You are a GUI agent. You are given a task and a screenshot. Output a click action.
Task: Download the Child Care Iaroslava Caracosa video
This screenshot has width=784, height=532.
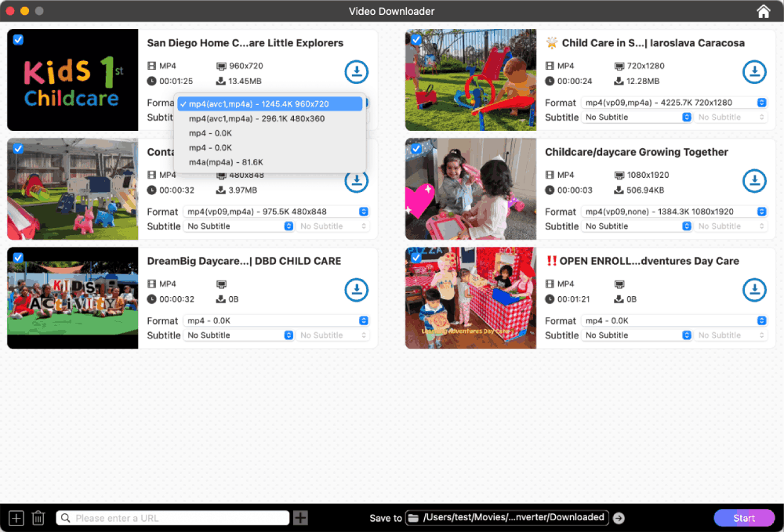754,71
